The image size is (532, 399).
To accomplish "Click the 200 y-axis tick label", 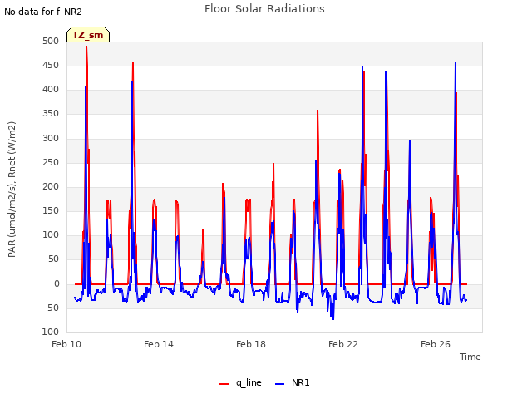I will tap(51, 186).
